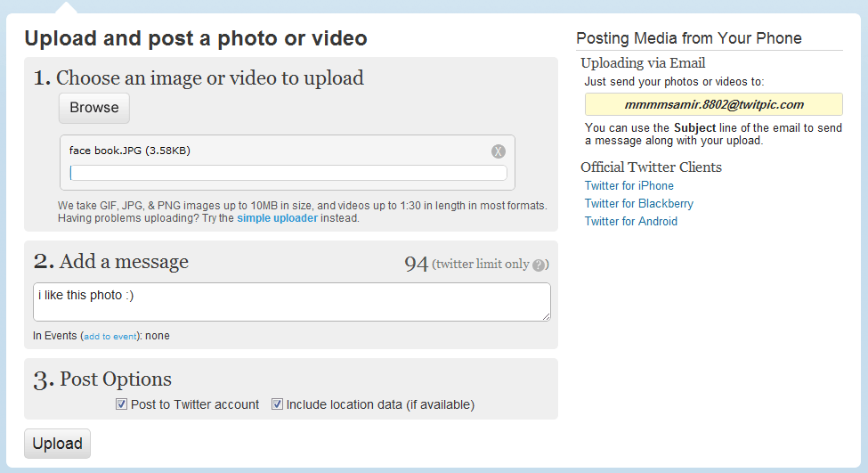Toggle Include location data checkbox
Image resolution: width=868 pixels, height=473 pixels.
[x=277, y=404]
